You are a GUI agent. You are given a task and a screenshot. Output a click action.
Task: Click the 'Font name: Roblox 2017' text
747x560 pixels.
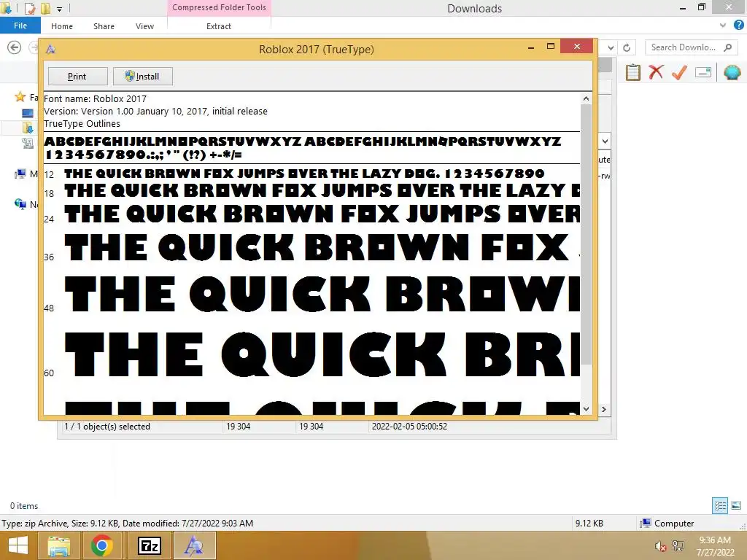click(96, 98)
